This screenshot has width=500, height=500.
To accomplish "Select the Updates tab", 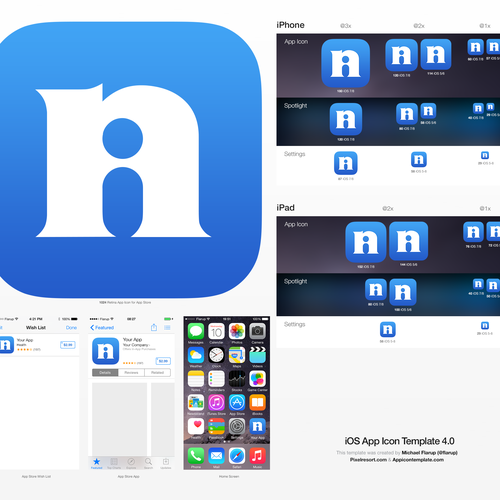I will coord(166,463).
